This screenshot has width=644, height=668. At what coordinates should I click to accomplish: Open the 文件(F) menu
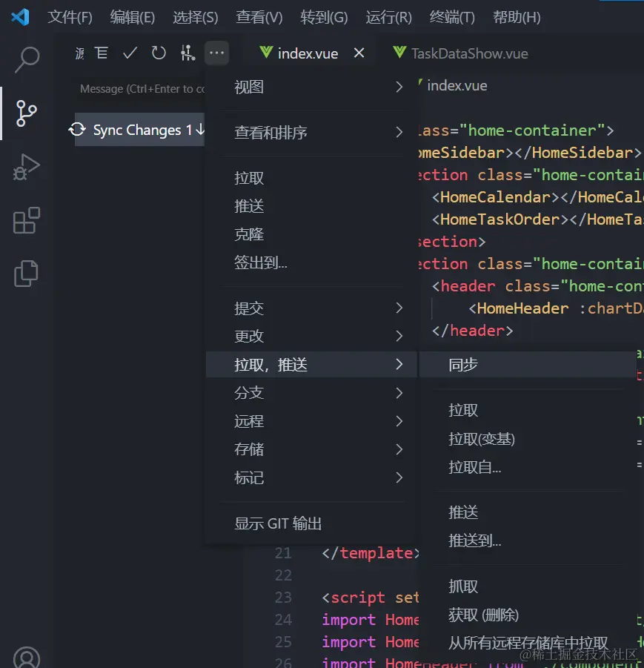pos(70,17)
